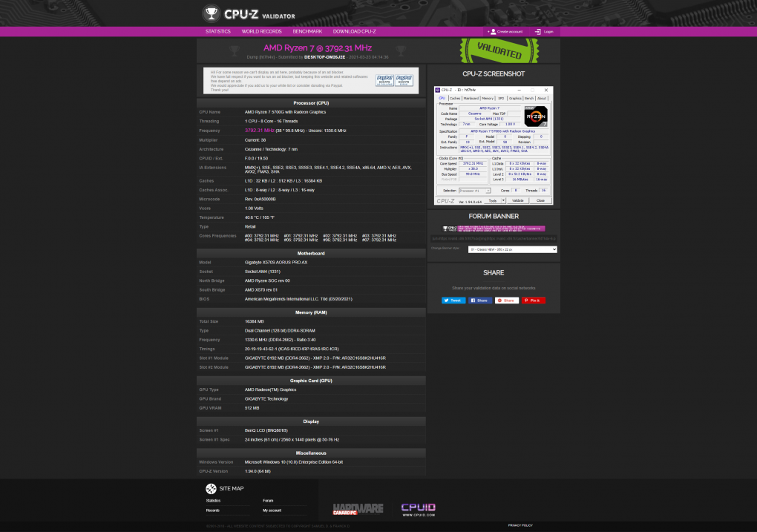
Task: Open World Records page
Action: 261,31
